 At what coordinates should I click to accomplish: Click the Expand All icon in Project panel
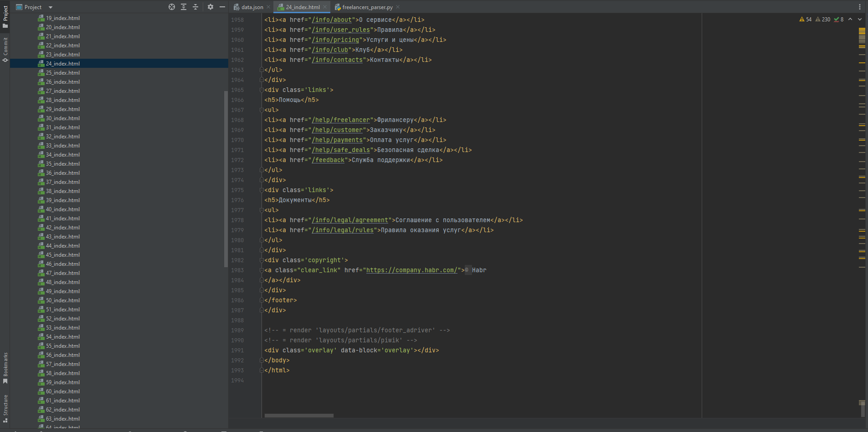(184, 7)
